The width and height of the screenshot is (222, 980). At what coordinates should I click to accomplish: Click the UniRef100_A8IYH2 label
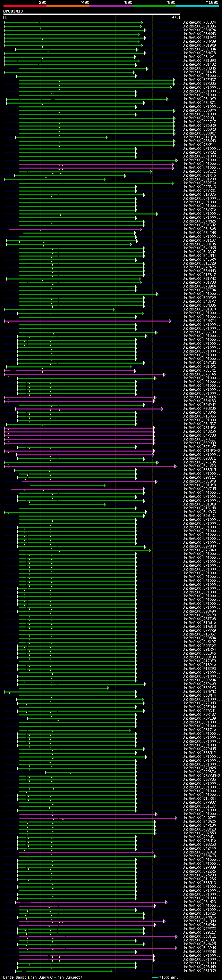199,278
